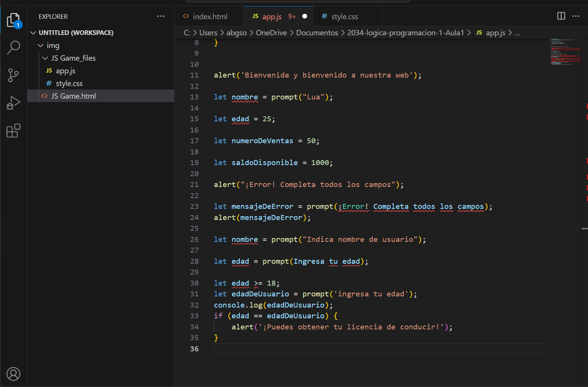Open the Search view icon
Image resolution: width=588 pixels, height=387 pixels.
[13, 48]
